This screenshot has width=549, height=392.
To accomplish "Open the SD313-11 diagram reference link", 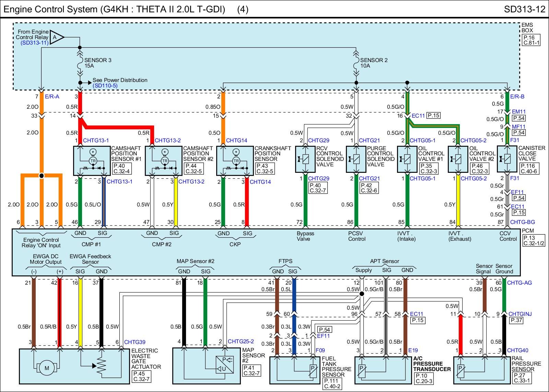I will point(35,43).
